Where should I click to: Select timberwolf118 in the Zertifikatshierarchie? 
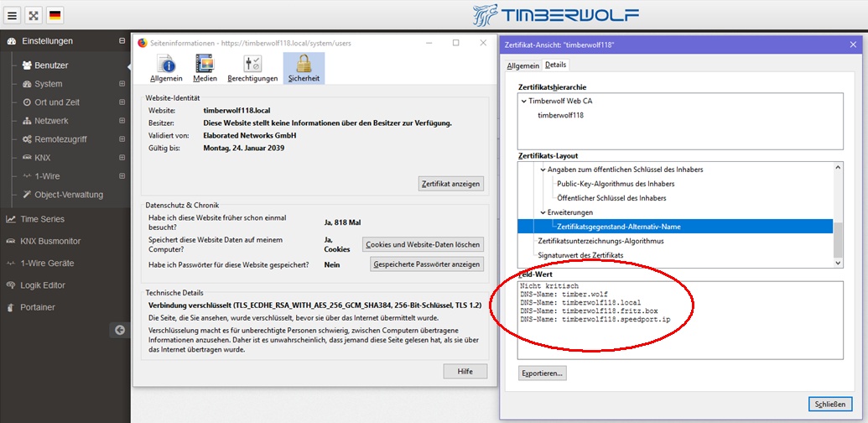(x=561, y=116)
